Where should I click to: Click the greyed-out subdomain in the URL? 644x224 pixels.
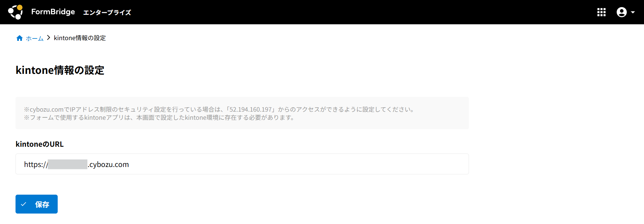tap(67, 164)
